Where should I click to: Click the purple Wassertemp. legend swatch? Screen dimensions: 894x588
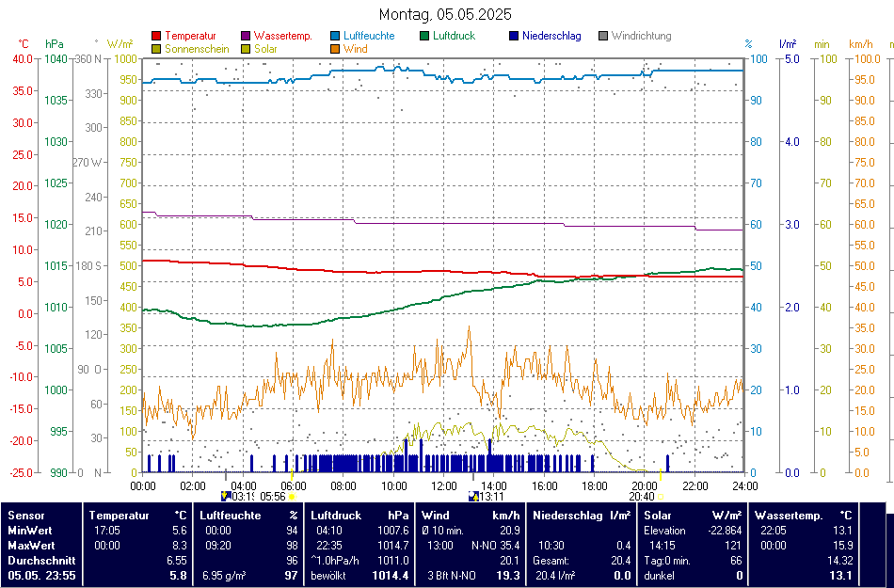(x=246, y=36)
